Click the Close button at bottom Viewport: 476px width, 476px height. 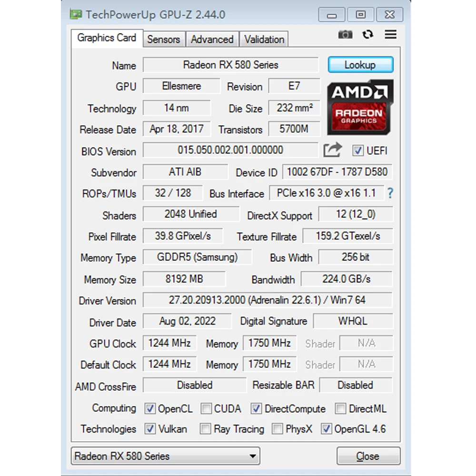(x=368, y=456)
